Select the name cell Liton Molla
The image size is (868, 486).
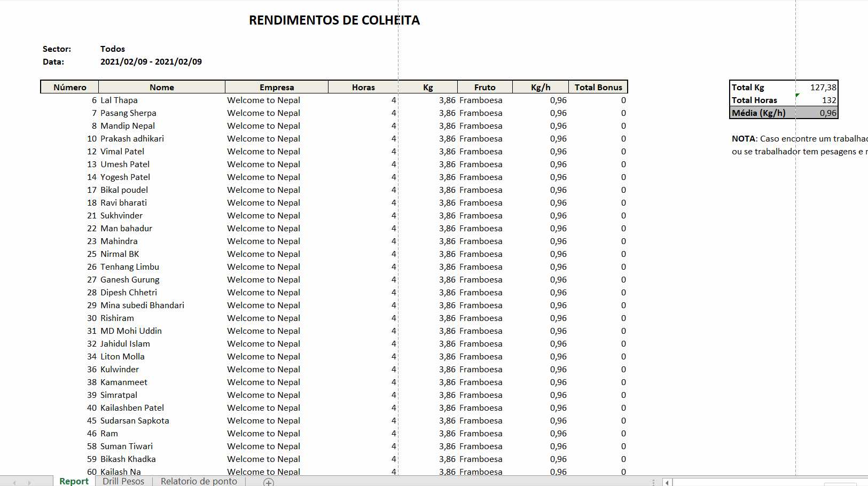click(122, 356)
